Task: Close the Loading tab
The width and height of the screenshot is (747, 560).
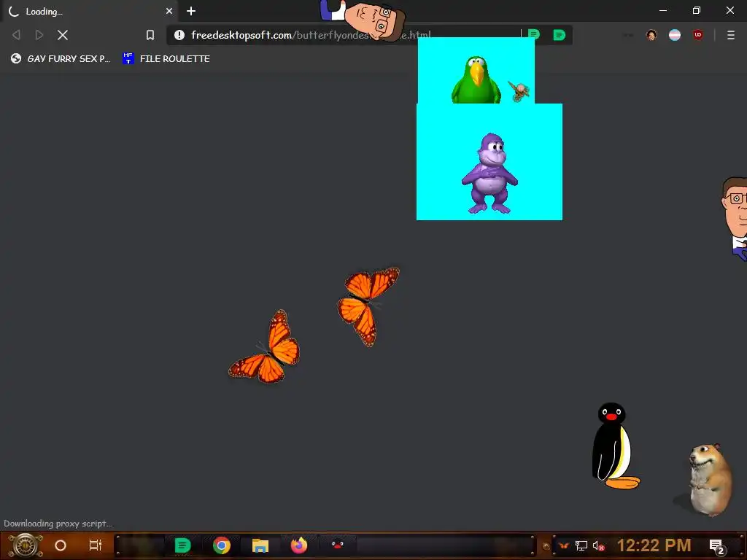Action: [x=169, y=11]
